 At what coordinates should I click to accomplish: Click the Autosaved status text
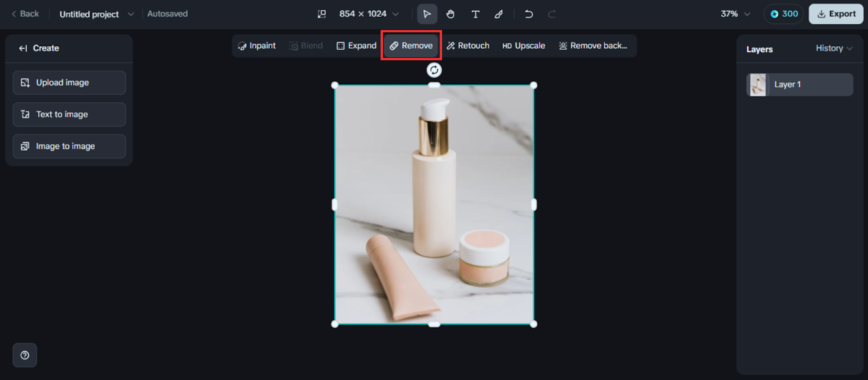(x=167, y=14)
